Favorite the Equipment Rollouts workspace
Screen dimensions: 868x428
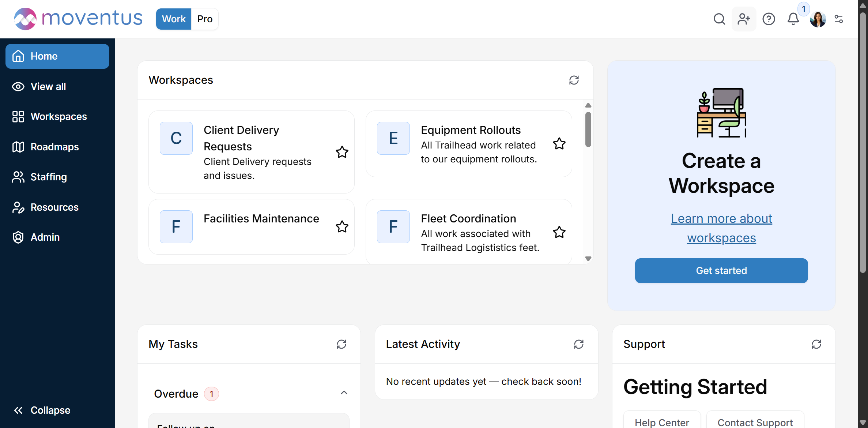pos(559,144)
